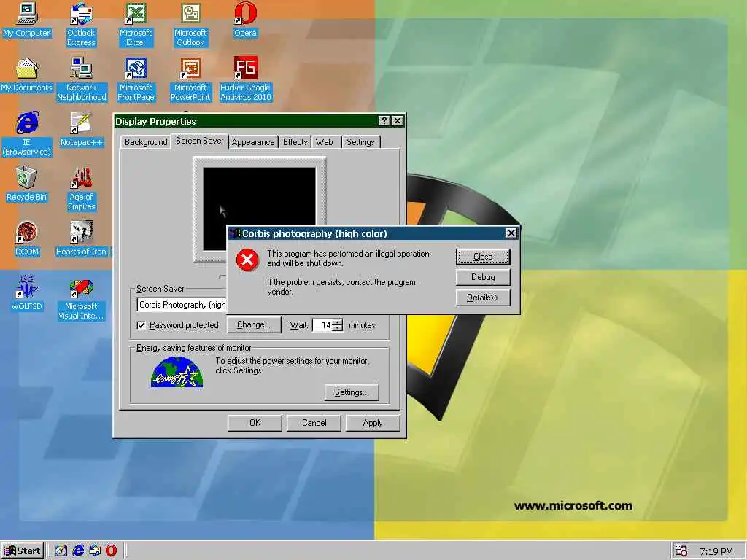Open the Start menu
The image size is (747, 560).
click(23, 551)
